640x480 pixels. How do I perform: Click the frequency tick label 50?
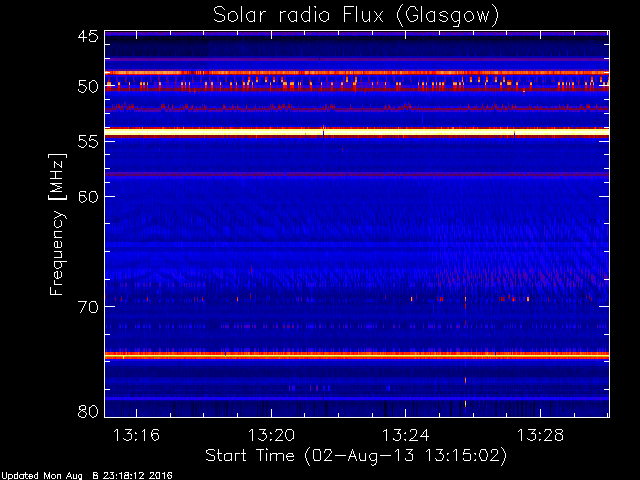pos(88,87)
